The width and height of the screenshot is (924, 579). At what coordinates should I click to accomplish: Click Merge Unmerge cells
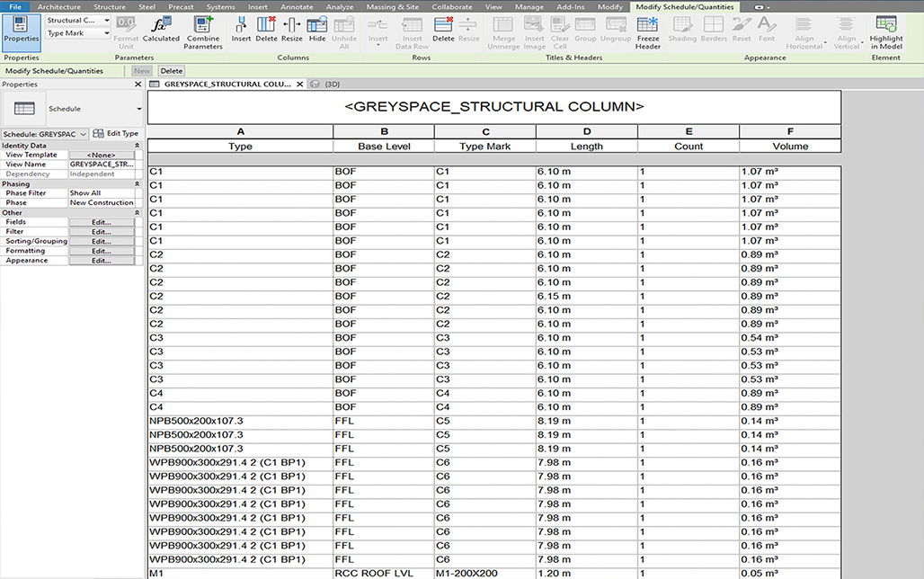(x=503, y=32)
